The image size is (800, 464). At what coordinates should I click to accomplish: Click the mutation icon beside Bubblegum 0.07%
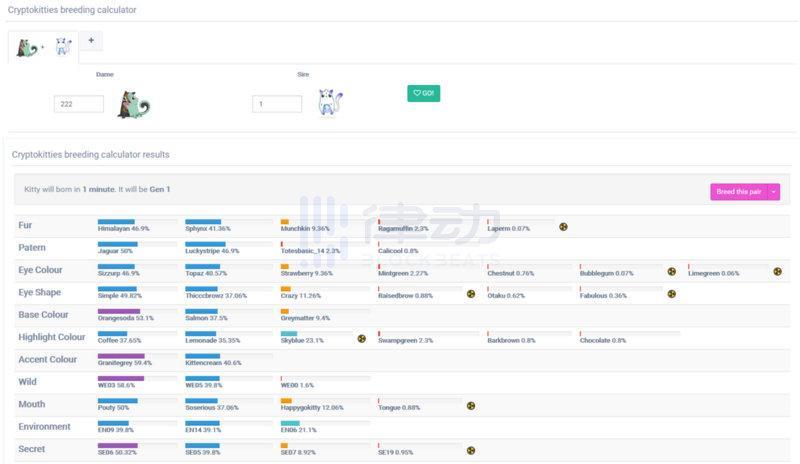(671, 271)
